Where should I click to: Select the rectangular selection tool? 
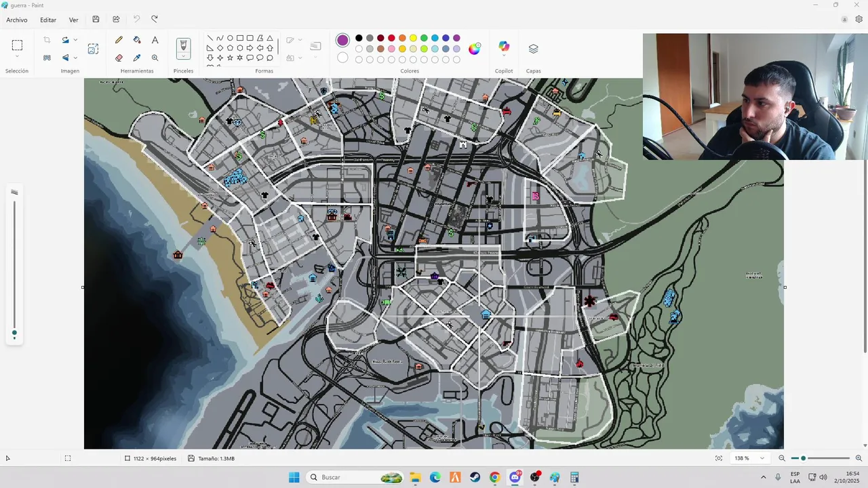pos(17,45)
